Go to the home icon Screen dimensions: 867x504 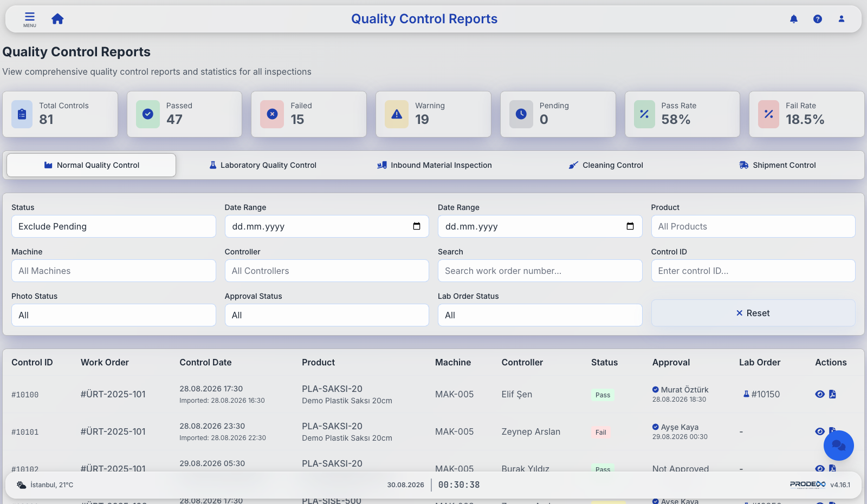(x=57, y=19)
